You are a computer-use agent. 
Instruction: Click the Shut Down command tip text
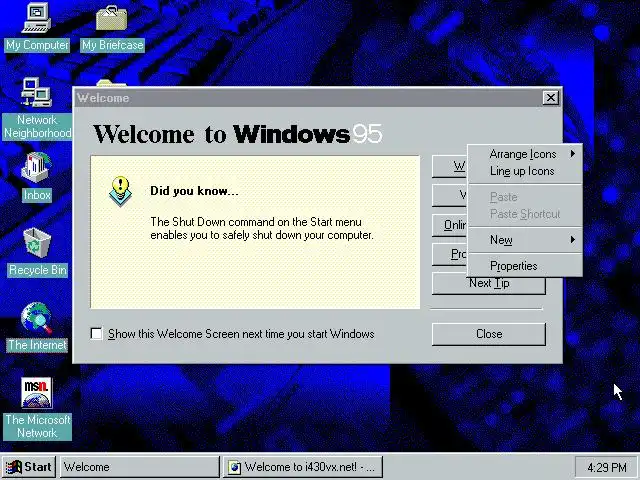(x=262, y=229)
